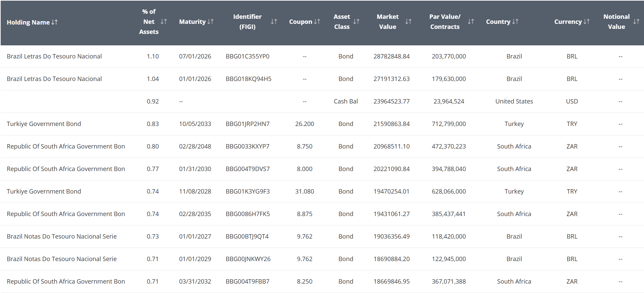Click maturity date 01/01/2029

pyautogui.click(x=195, y=259)
